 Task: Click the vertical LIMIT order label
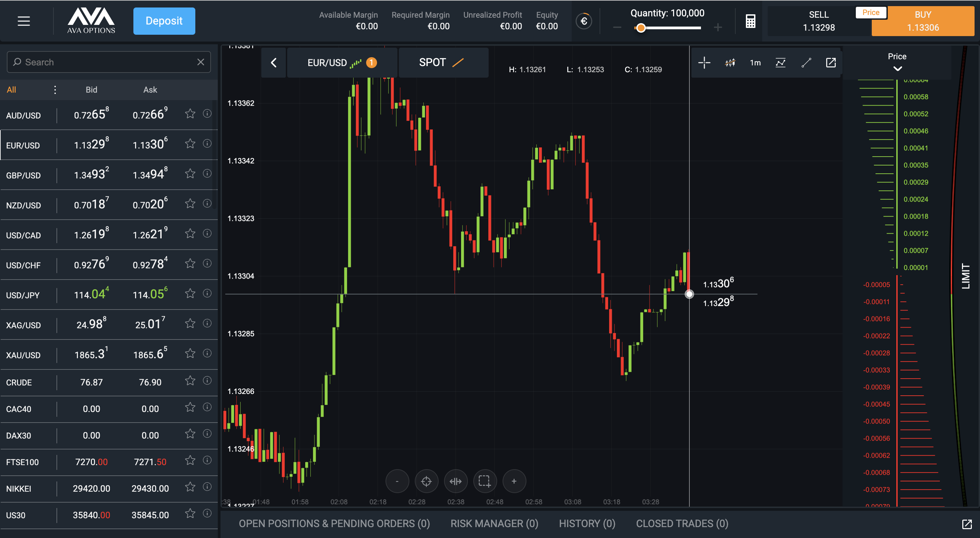[x=966, y=276]
